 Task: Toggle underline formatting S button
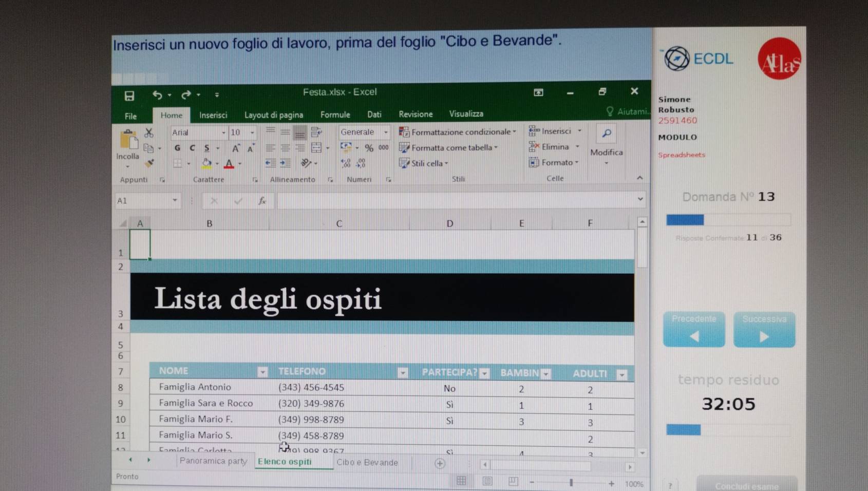tap(207, 148)
